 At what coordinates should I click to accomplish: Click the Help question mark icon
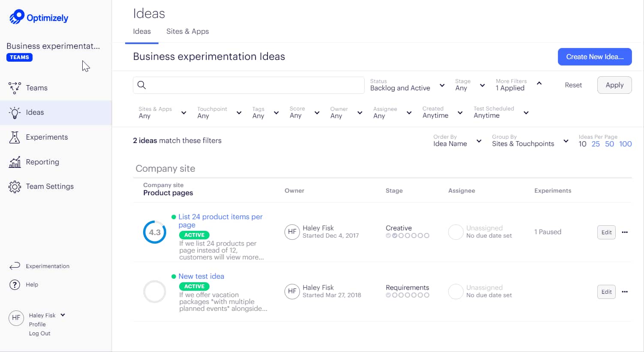click(14, 284)
